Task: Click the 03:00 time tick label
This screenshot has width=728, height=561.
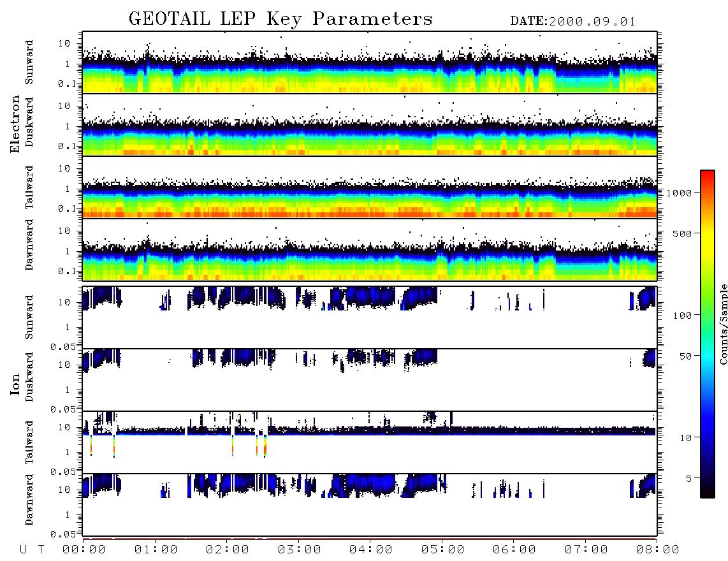Action: click(300, 550)
